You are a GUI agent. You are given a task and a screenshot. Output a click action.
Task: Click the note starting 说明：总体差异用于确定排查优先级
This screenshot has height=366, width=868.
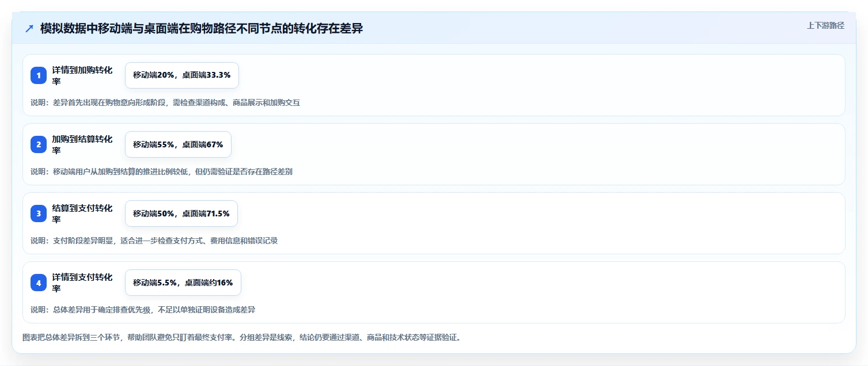pos(143,310)
